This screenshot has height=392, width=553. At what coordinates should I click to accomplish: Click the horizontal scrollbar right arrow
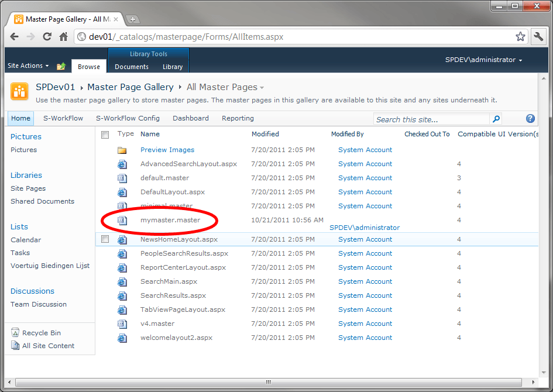(533, 382)
